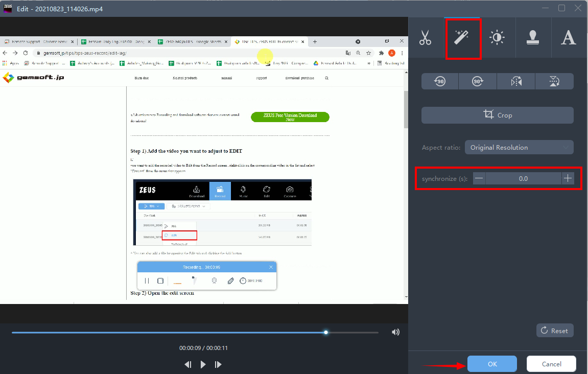
Task: Reset the adjustments with Reset button
Action: 555,331
